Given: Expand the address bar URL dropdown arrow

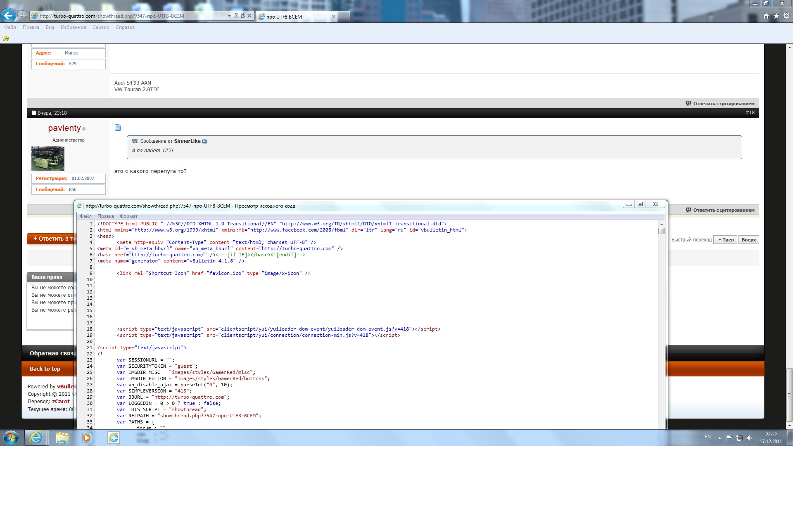Looking at the screenshot, I should [229, 16].
